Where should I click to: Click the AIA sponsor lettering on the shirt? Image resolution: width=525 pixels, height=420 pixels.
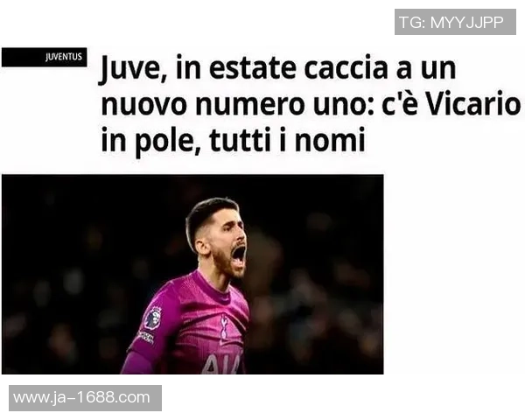pyautogui.click(x=222, y=364)
